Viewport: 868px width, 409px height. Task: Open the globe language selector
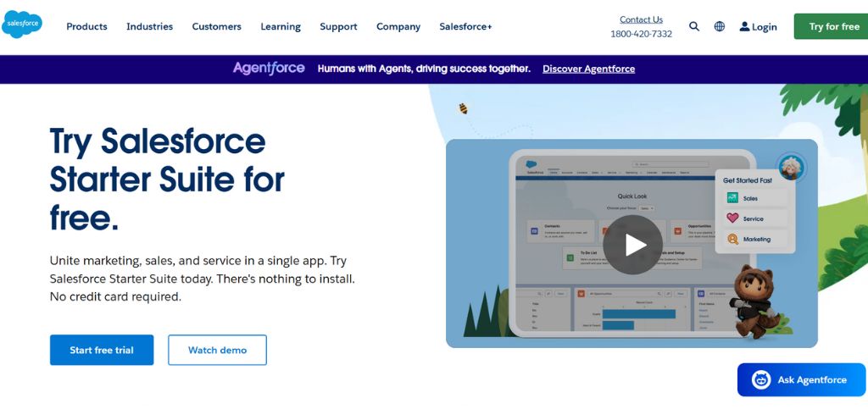pos(719,26)
